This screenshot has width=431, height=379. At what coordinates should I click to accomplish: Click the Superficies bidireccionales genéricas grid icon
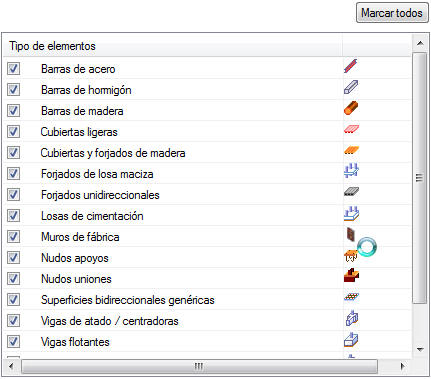351,296
